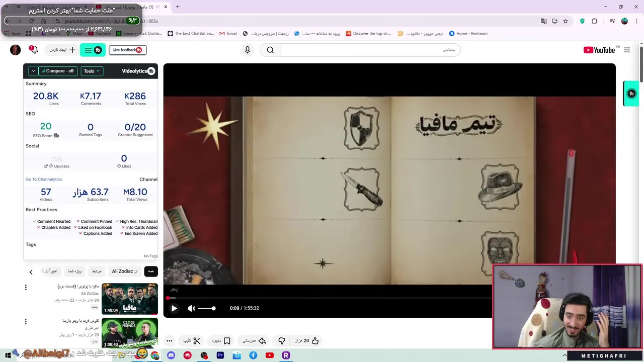This screenshot has height=362, width=644.
Task: Click the 0/20 Creator Suggested stat
Action: tap(135, 130)
